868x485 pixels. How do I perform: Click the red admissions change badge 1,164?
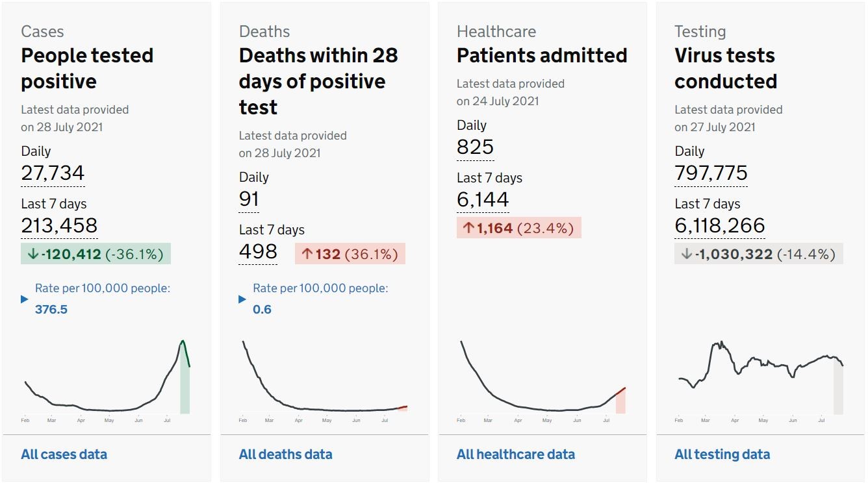(518, 228)
